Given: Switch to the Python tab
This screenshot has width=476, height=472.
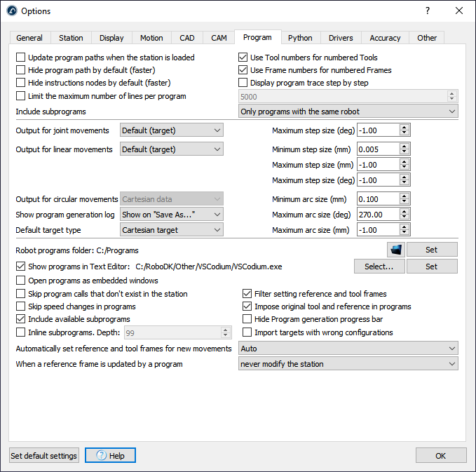Looking at the screenshot, I should 300,38.
